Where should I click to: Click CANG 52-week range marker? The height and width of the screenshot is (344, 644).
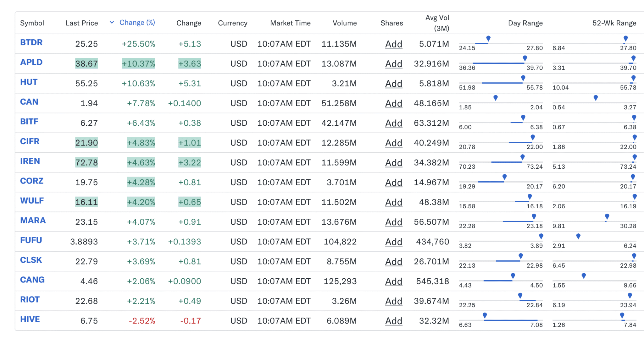coord(584,276)
